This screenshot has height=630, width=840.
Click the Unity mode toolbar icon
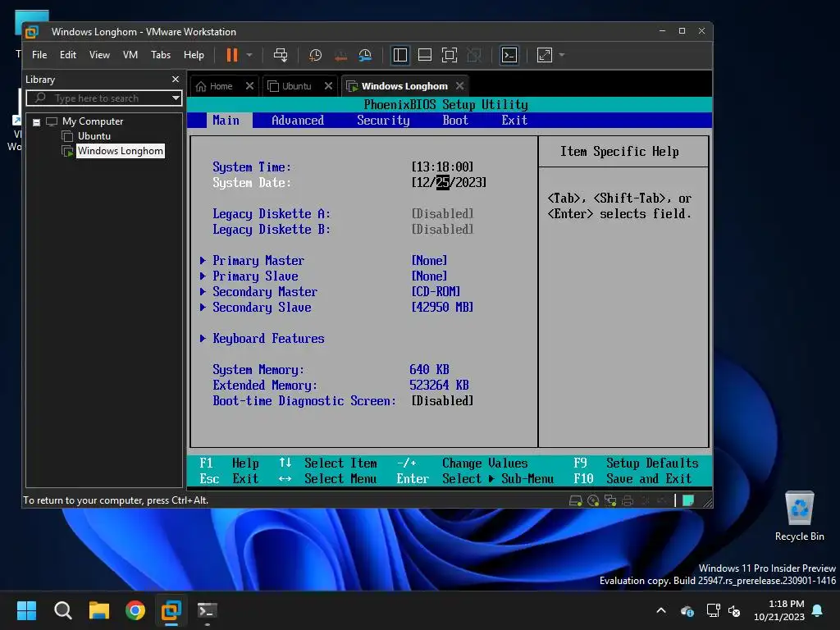[x=474, y=55]
